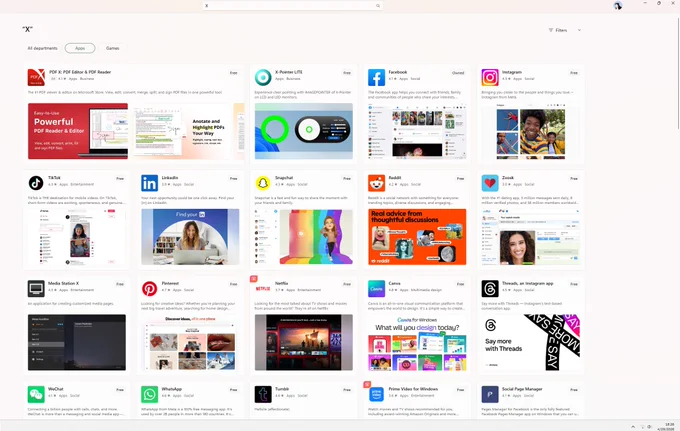Click the Media Station X icon

(x=36, y=288)
